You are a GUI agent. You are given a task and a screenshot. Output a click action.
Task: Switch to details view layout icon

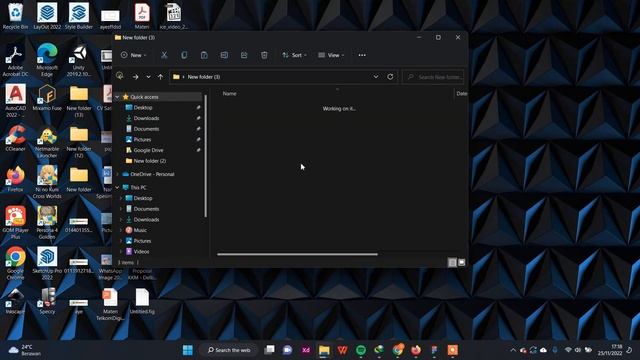[x=452, y=262]
